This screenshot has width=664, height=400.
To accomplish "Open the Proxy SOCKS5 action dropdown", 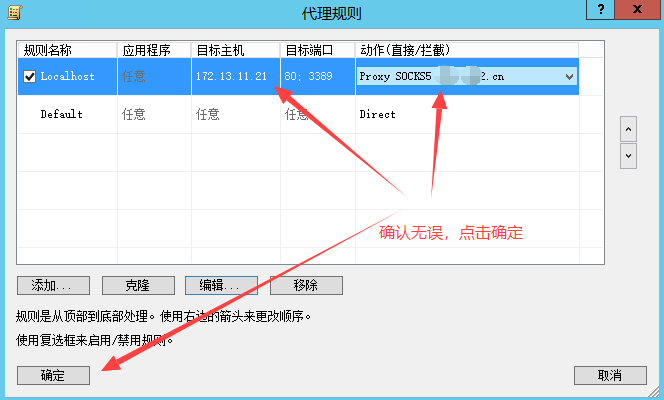I will (569, 76).
